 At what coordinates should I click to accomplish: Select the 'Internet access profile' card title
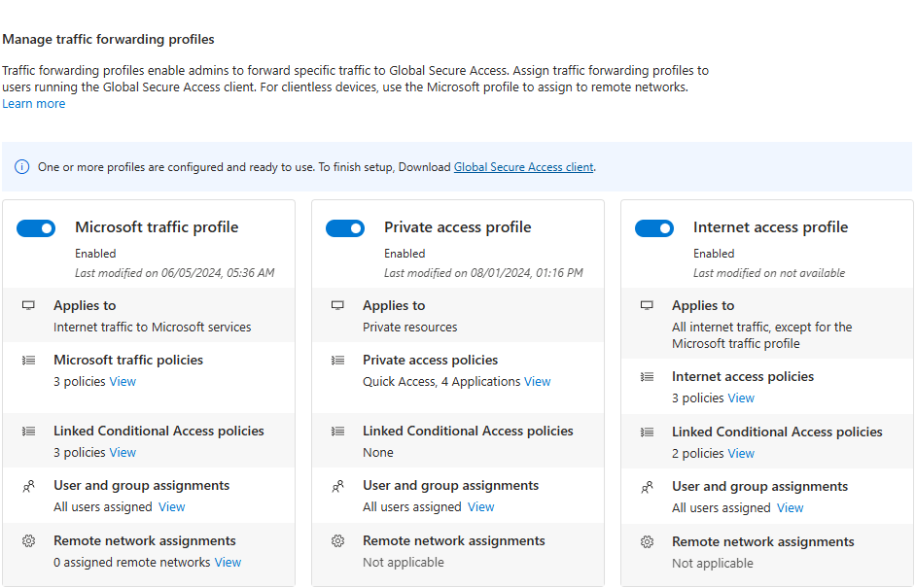coord(771,226)
